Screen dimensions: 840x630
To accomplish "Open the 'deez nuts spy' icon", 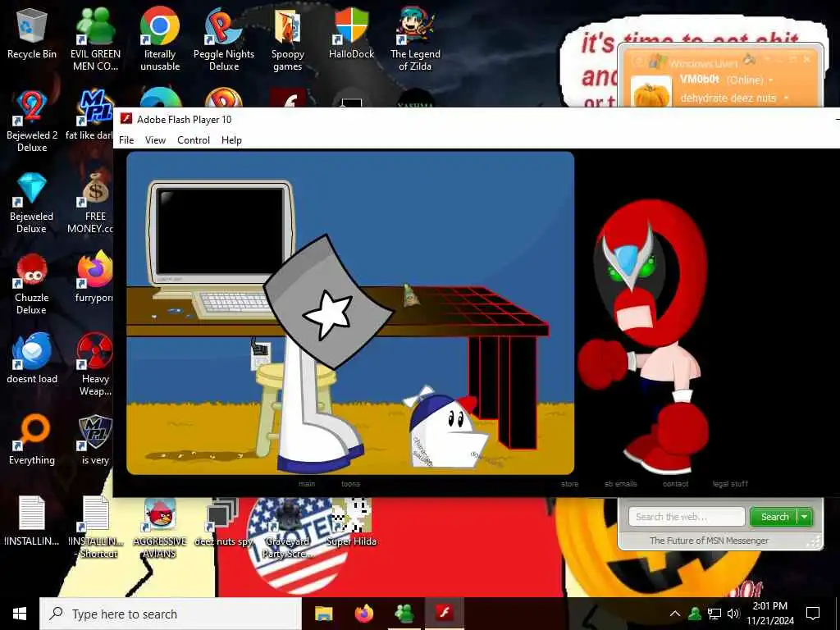I will (223, 521).
